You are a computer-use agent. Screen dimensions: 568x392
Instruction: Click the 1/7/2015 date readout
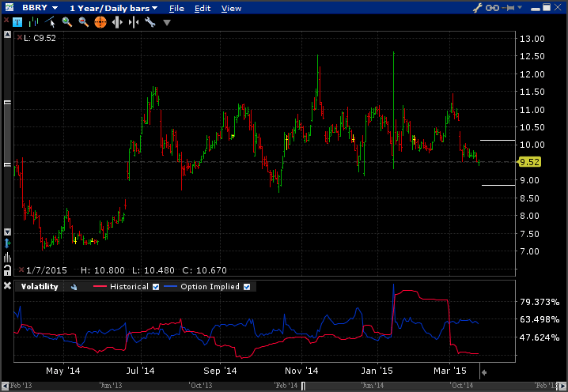point(47,270)
